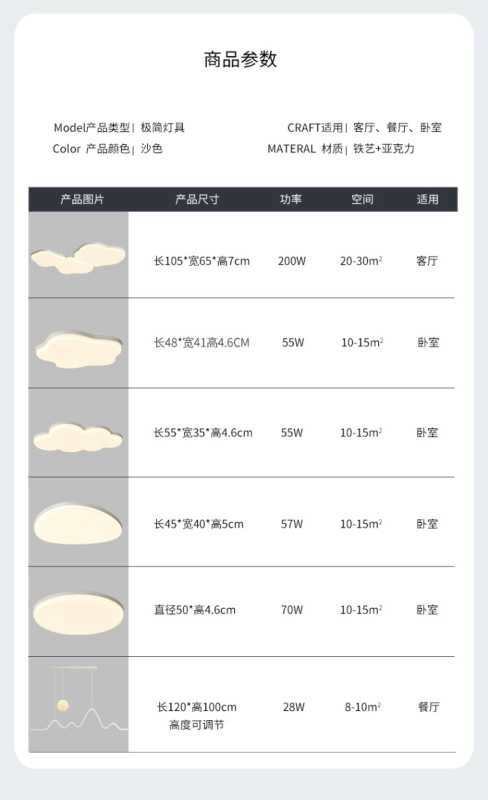This screenshot has width=488, height=800.
Task: Click the 高度可调节 note text
Action: 197,725
